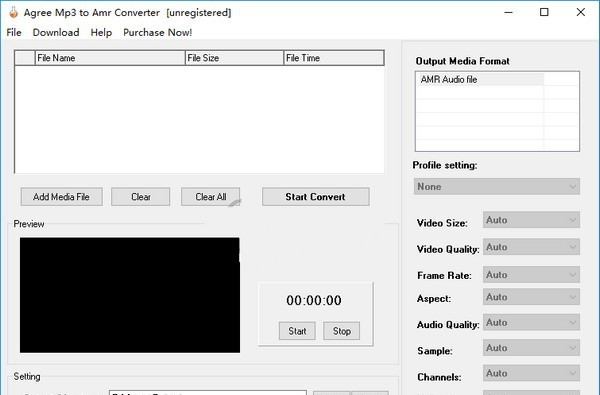Open the Aspect dropdown
The image size is (600, 395).
[x=531, y=297]
